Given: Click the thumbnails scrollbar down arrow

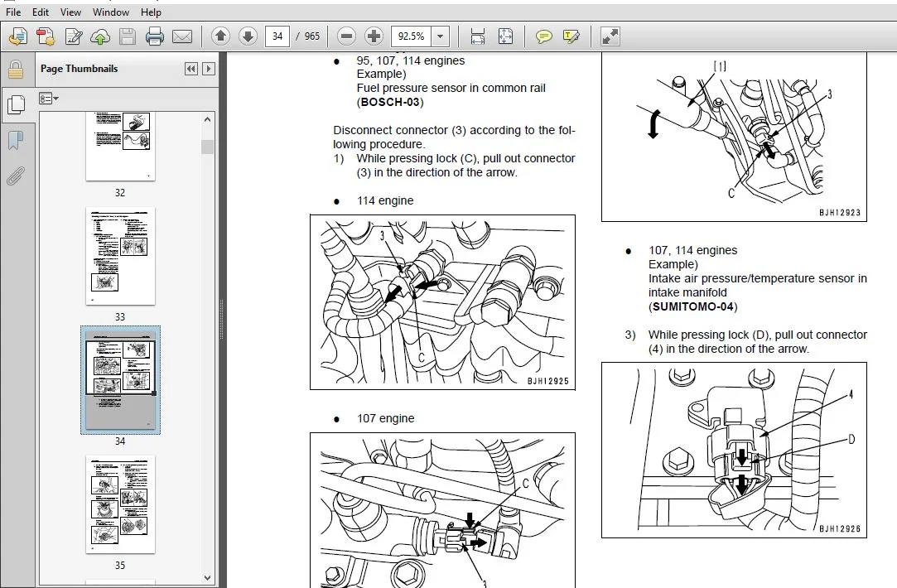Looking at the screenshot, I should point(207,578).
